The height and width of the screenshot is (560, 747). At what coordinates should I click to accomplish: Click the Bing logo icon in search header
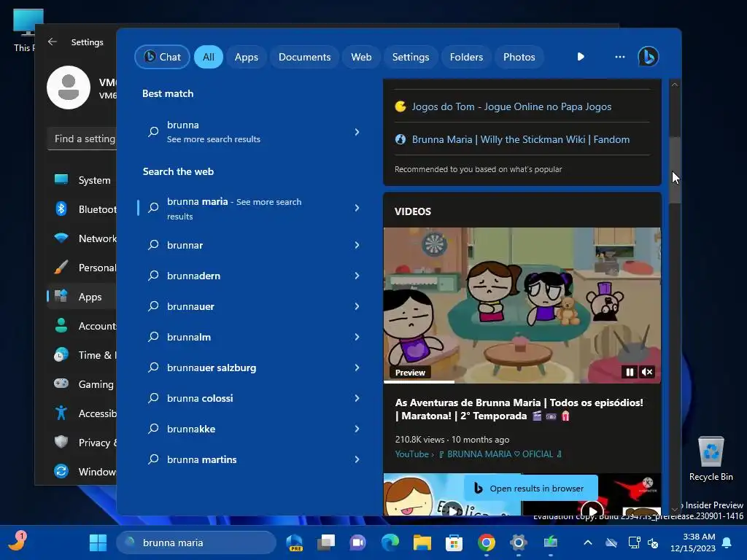649,57
